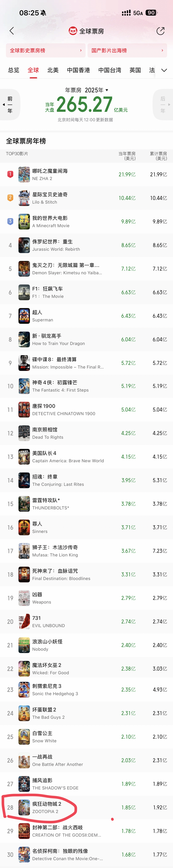The image size is (173, 868).
Task: Switch to the 总览 tab
Action: click(13, 70)
